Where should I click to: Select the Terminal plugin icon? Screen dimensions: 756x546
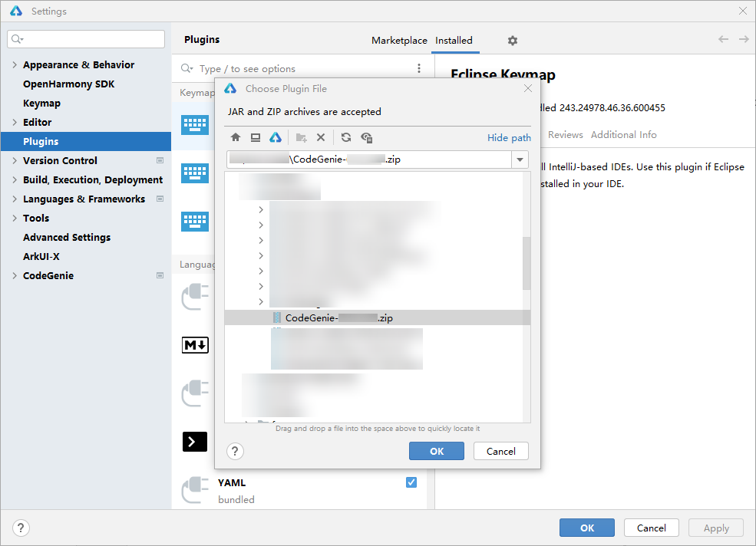coord(195,442)
